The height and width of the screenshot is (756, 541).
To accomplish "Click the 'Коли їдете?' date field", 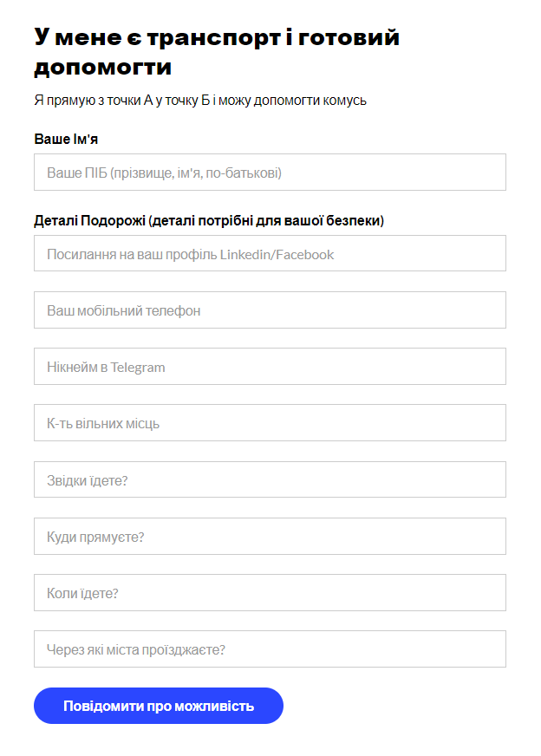I will 270,593.
